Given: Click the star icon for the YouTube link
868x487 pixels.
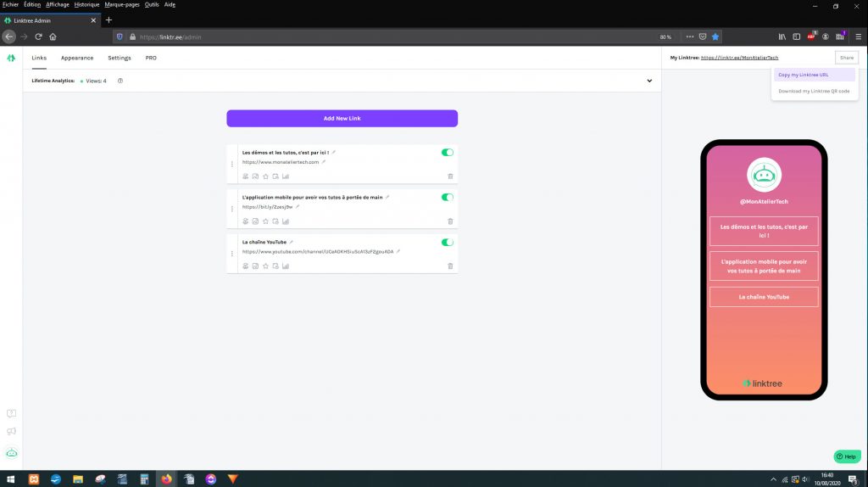Looking at the screenshot, I should point(265,266).
